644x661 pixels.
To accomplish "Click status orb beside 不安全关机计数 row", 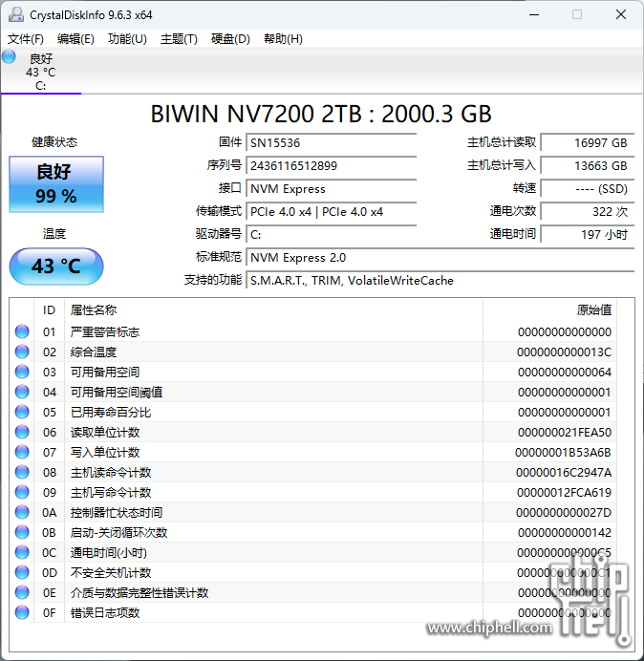I will coord(22,572).
